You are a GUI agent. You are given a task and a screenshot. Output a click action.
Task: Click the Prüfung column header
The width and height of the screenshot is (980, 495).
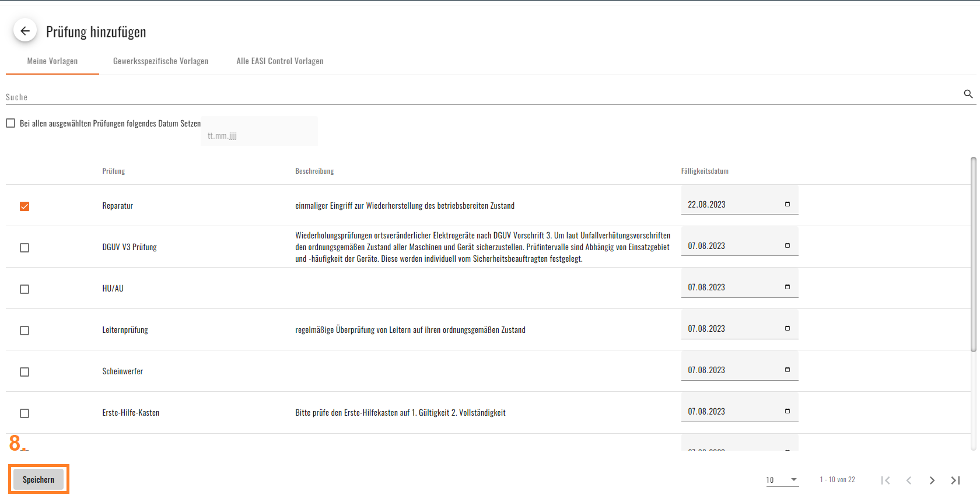pos(114,171)
